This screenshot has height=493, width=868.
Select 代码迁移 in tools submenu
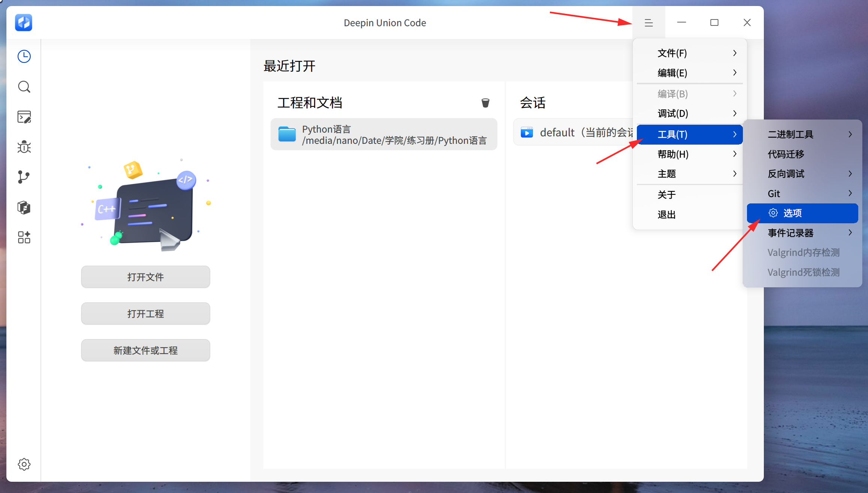coord(802,154)
